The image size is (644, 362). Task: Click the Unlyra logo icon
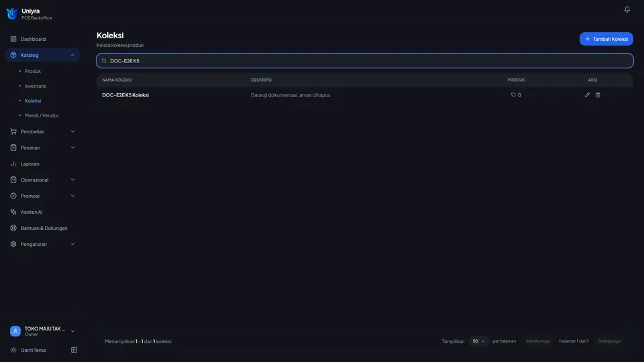click(12, 13)
